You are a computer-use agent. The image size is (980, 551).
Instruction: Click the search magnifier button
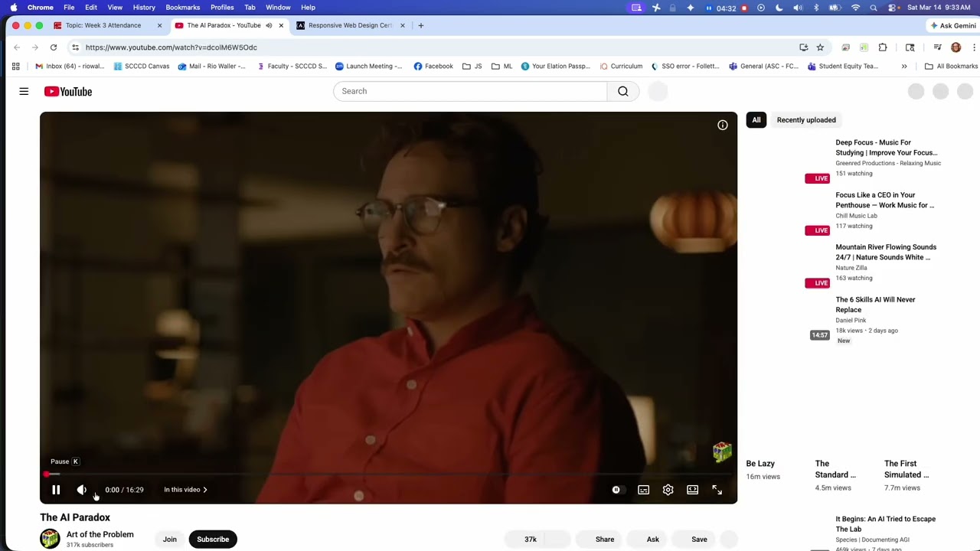(623, 91)
